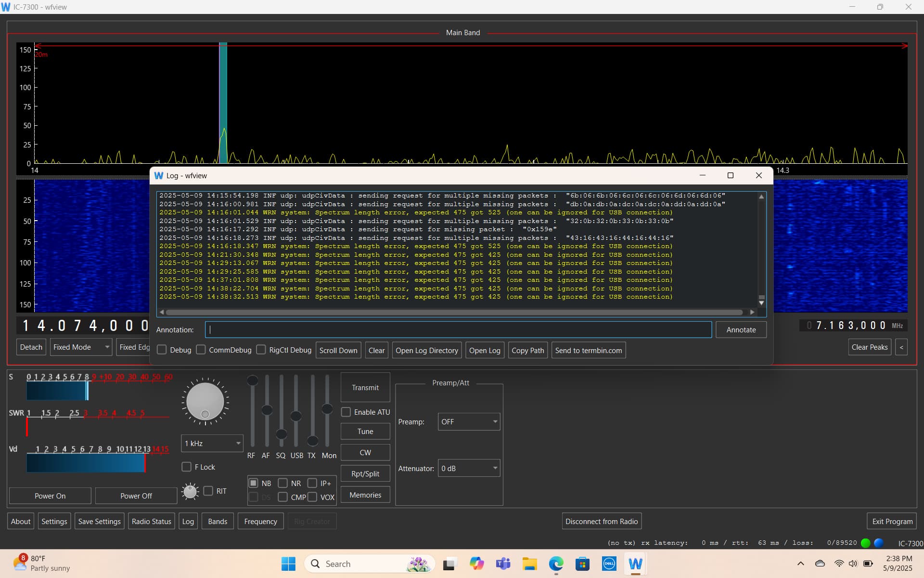This screenshot has width=924, height=578.
Task: Open Microsoft Store taskbar icon
Action: tap(582, 564)
